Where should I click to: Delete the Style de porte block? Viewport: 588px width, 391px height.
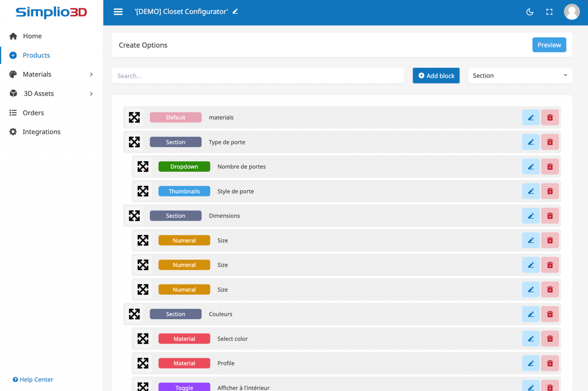tap(550, 191)
